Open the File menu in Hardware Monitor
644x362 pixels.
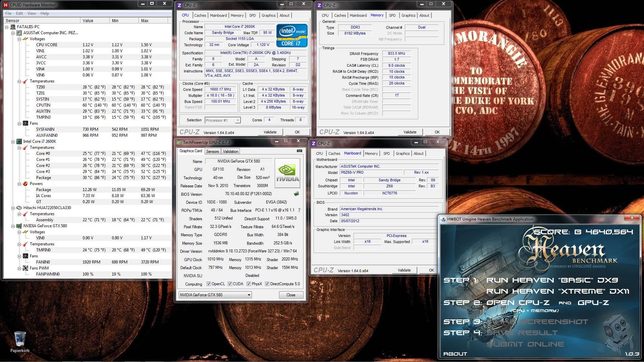pos(8,13)
